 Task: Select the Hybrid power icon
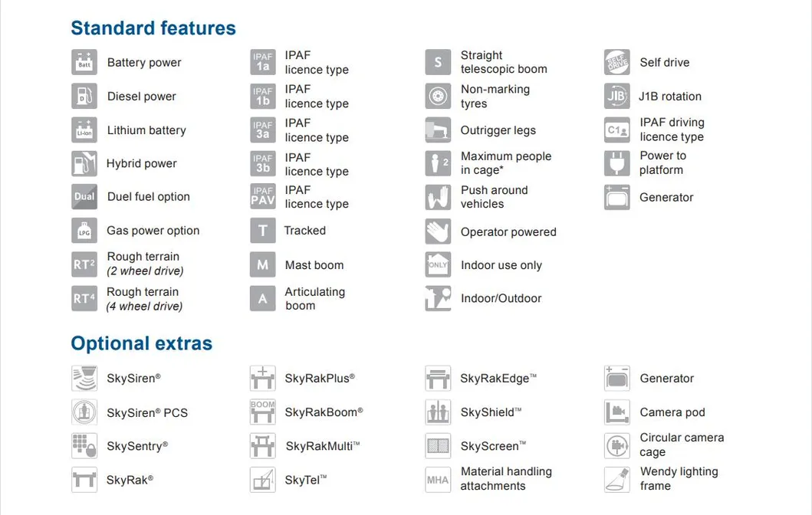point(84,164)
